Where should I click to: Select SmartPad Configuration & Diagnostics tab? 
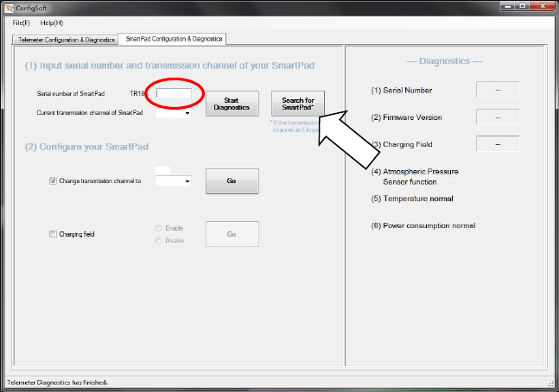(174, 39)
